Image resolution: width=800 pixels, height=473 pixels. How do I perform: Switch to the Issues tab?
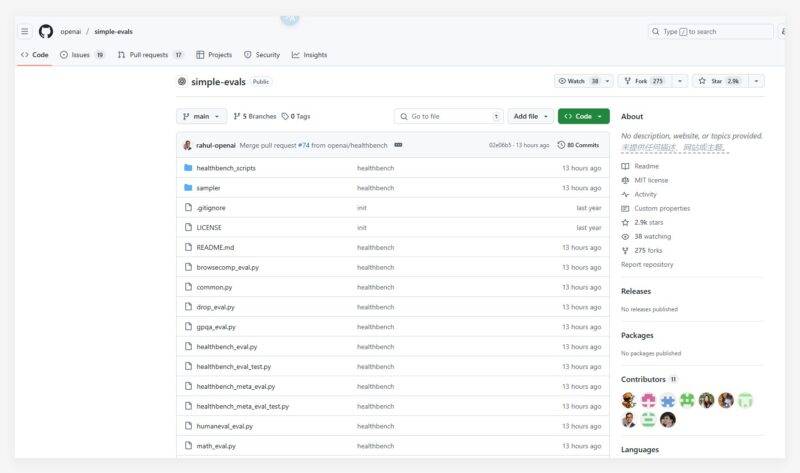coord(82,55)
